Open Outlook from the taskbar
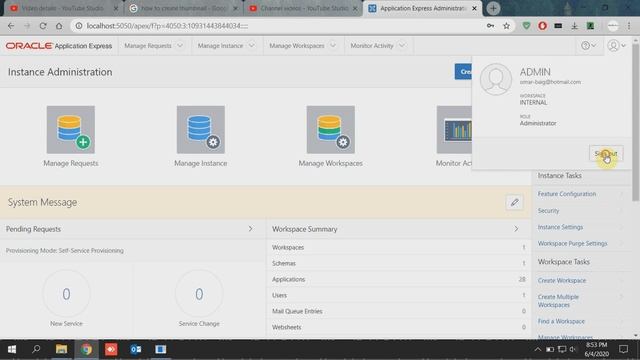This screenshot has height=360, width=640. [136, 349]
